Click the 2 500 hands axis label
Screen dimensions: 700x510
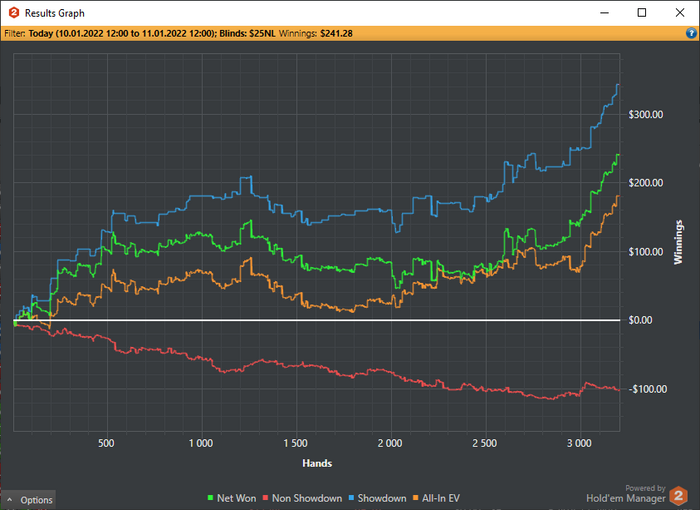pos(485,443)
